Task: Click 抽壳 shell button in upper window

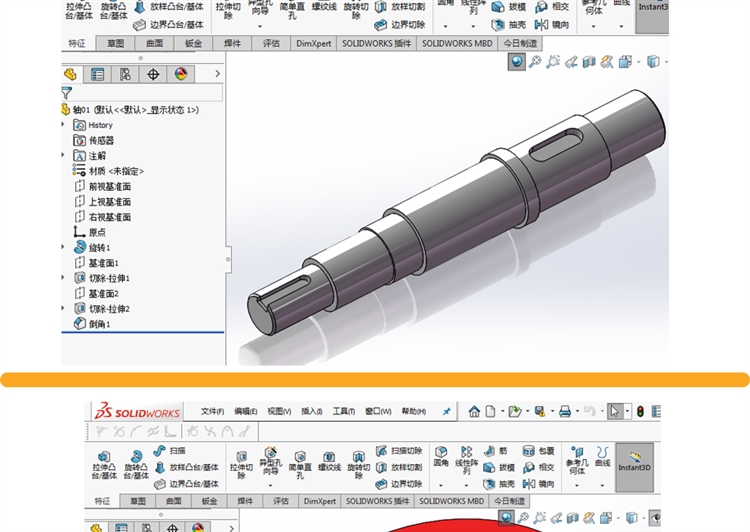Action: [x=509, y=24]
